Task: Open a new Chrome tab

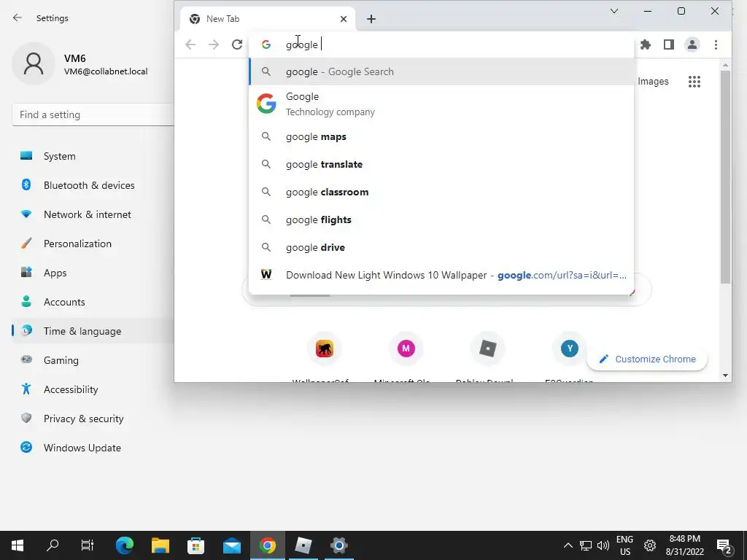Action: (371, 19)
